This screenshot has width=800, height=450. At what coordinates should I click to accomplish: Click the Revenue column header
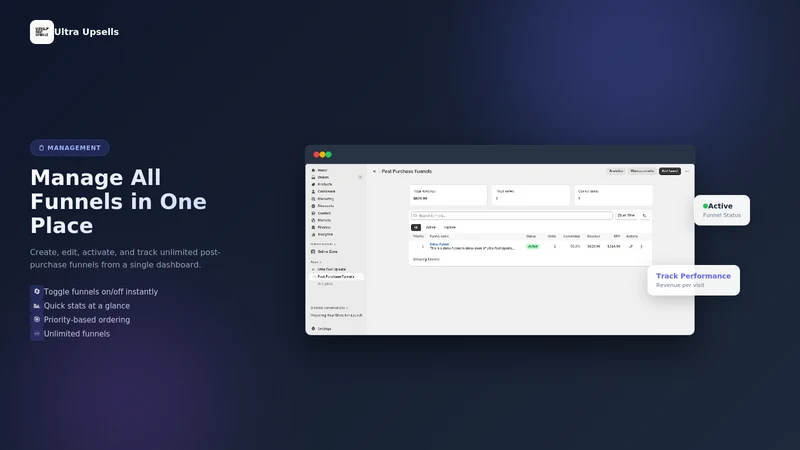(593, 237)
